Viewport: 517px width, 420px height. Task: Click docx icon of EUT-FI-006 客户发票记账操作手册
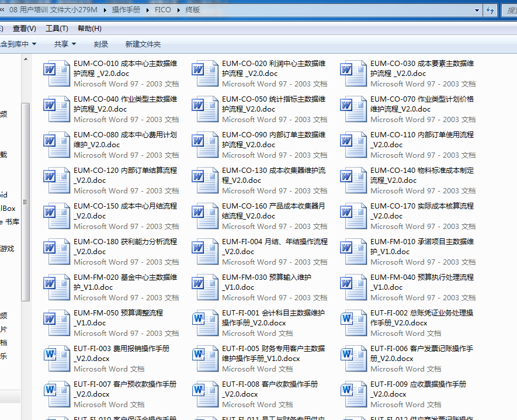(x=353, y=358)
